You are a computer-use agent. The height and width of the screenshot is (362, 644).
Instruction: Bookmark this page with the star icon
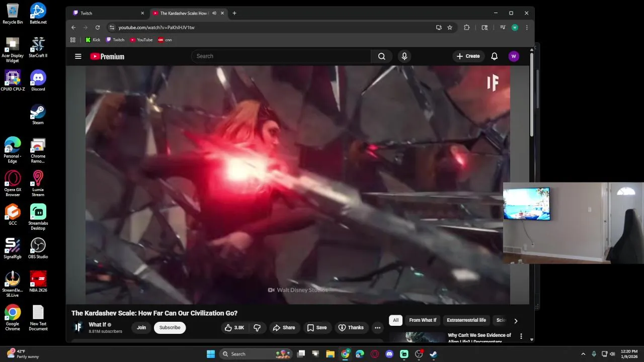[x=450, y=28]
